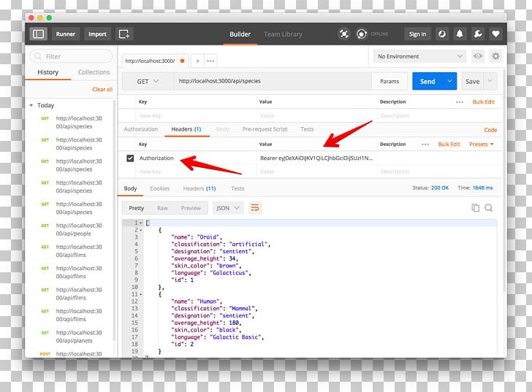Expand the No Environment dropdown
532x392 pixels.
(419, 56)
